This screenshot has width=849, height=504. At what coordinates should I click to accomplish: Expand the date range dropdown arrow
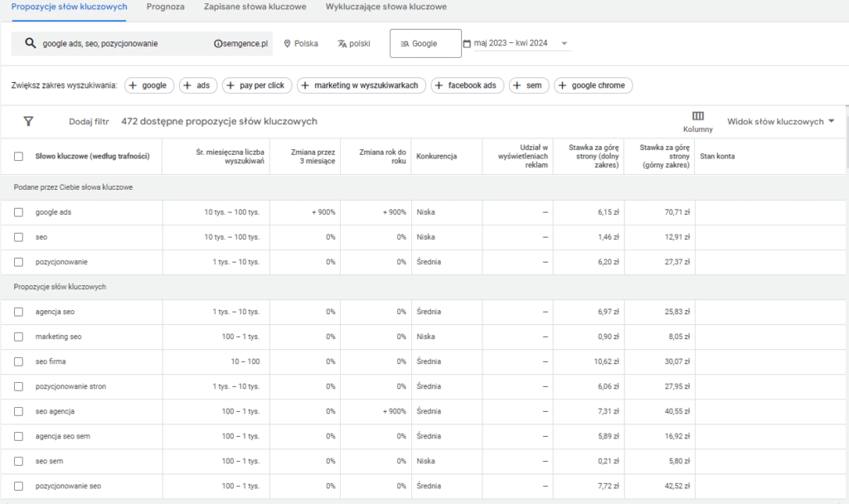click(x=565, y=44)
